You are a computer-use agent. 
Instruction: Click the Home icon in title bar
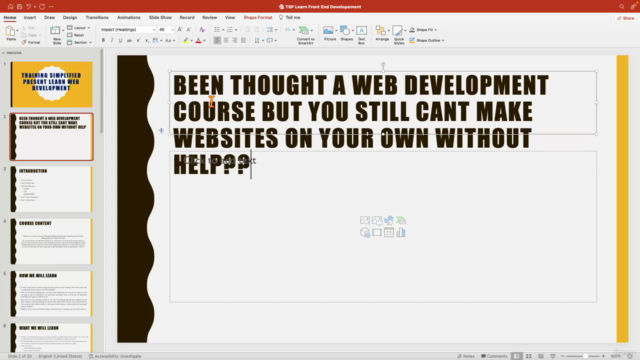click(10, 7)
